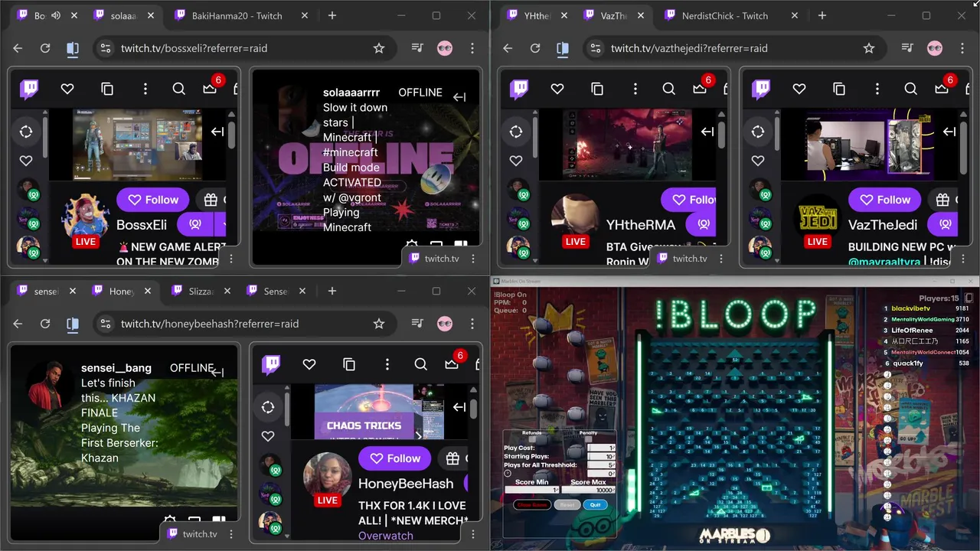Collapse the BossxEli stream panel with arrow icon
The width and height of the screenshot is (980, 551).
coord(217,132)
